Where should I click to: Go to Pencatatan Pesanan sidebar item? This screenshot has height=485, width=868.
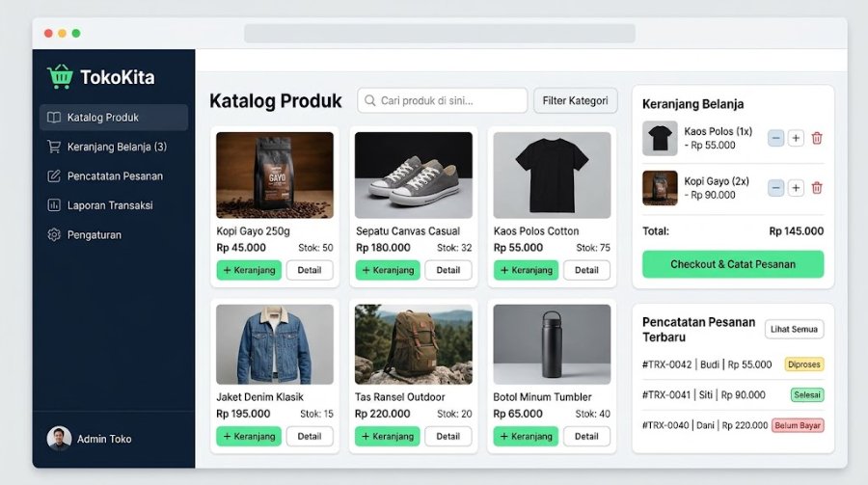(114, 176)
